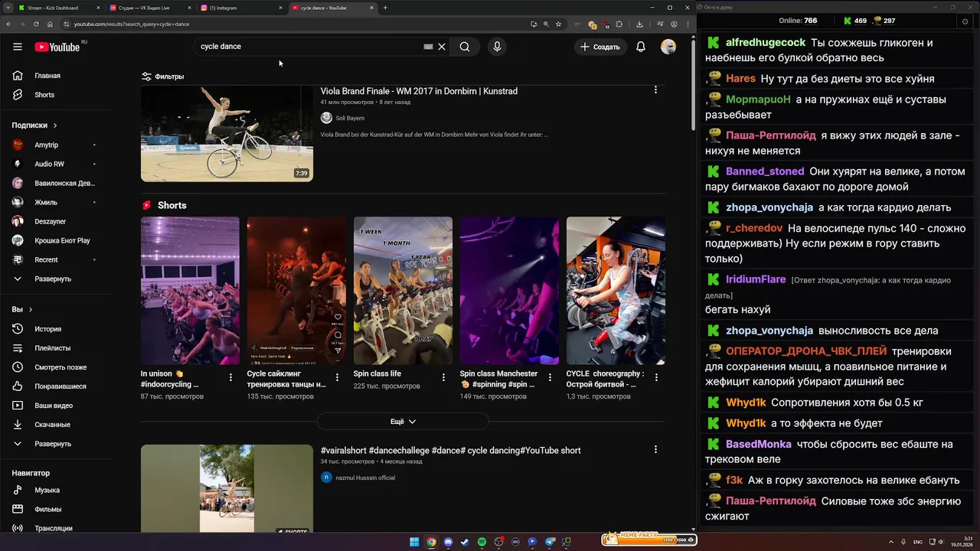
Task: Reload the page with the refresh icon
Action: click(x=37, y=24)
